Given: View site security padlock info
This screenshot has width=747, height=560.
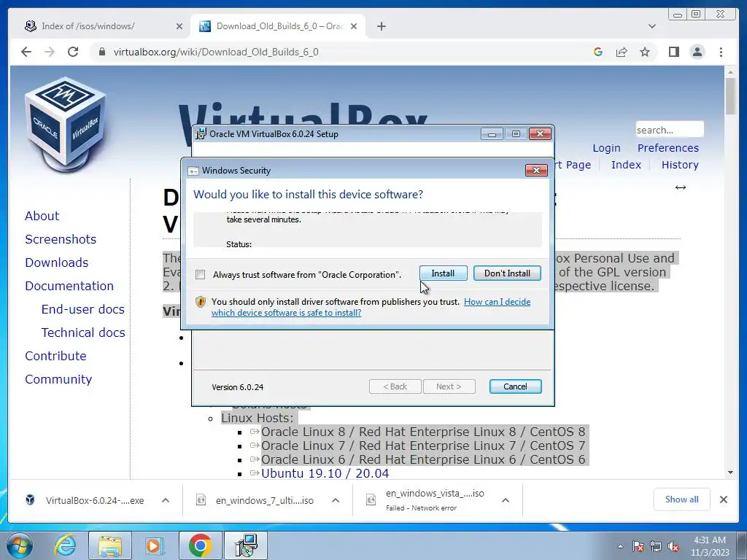Looking at the screenshot, I should click(x=101, y=52).
